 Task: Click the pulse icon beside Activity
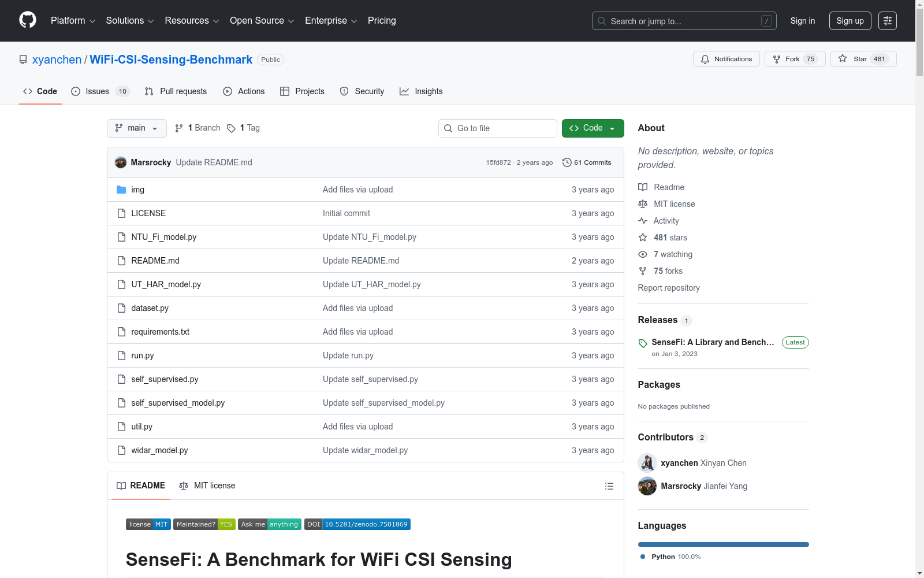pyautogui.click(x=643, y=221)
